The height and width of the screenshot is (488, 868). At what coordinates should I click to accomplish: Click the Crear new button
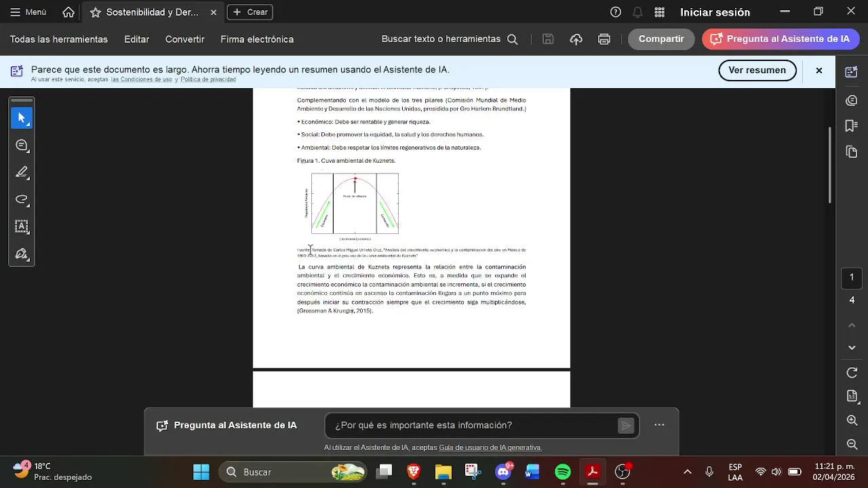click(250, 12)
